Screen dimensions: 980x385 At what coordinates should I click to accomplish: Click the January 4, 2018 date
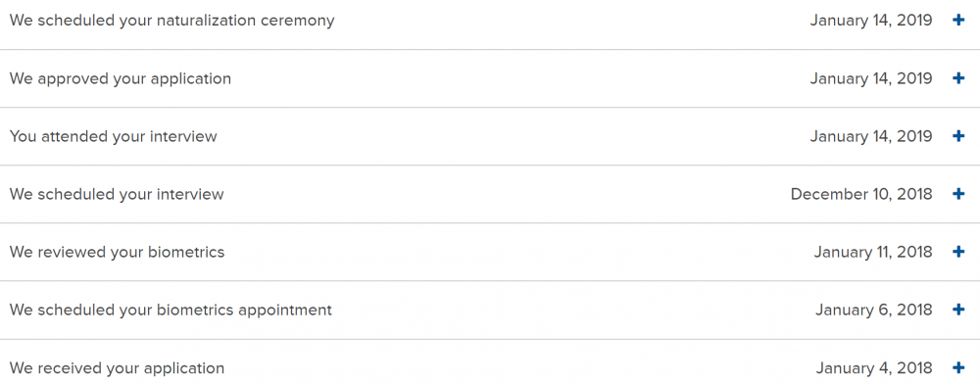(874, 368)
